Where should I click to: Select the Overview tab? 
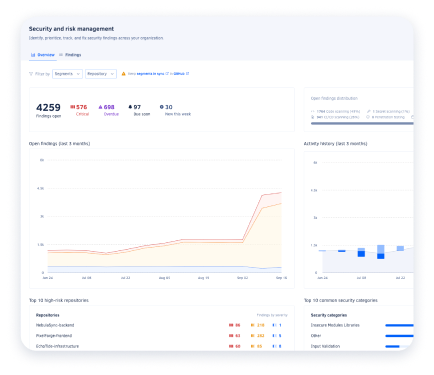coord(43,55)
